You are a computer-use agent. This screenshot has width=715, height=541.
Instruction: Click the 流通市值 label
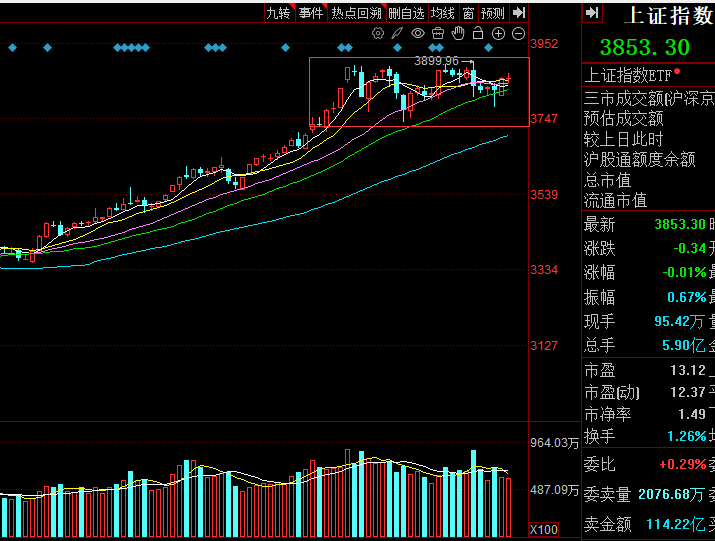[x=615, y=200]
